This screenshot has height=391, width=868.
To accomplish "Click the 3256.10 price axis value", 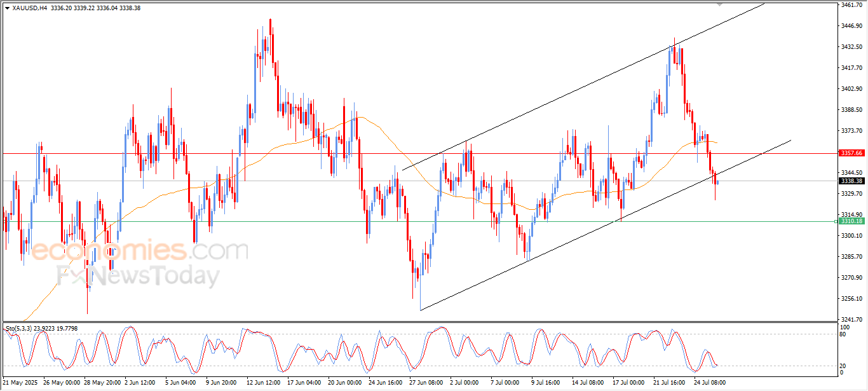I will point(851,299).
